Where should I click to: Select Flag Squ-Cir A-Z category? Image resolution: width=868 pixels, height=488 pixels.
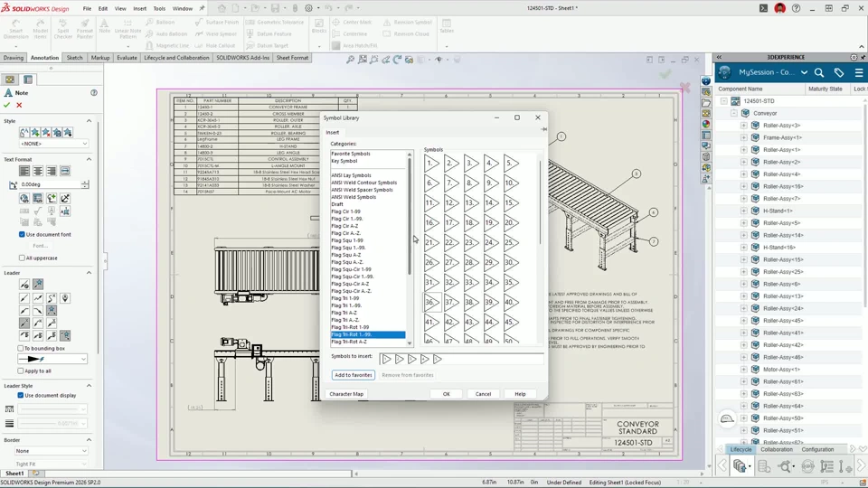[x=351, y=284]
